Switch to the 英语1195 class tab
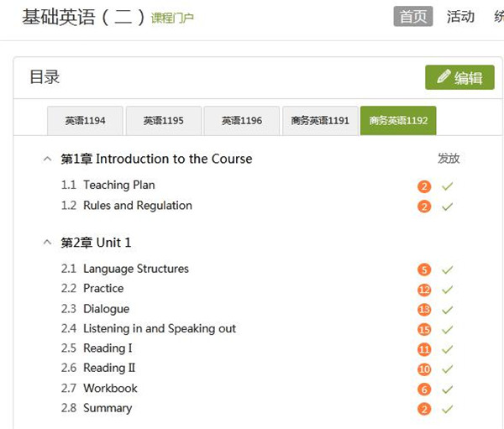504x429 pixels. pyautogui.click(x=164, y=121)
